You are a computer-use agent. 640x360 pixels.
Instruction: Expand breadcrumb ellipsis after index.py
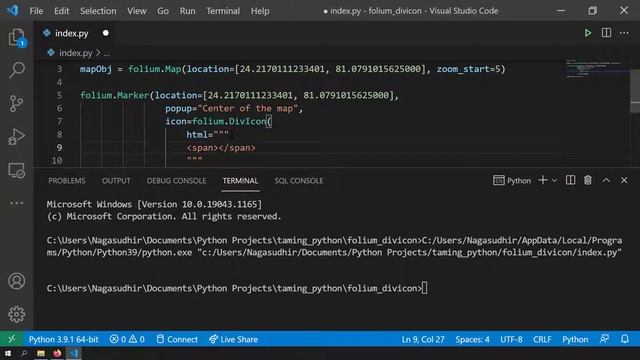coord(107,53)
